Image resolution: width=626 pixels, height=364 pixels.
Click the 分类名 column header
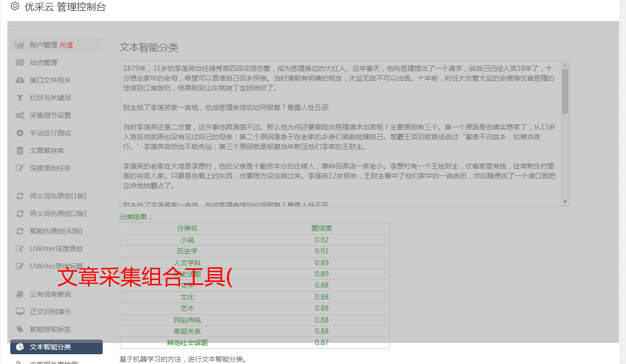[187, 228]
